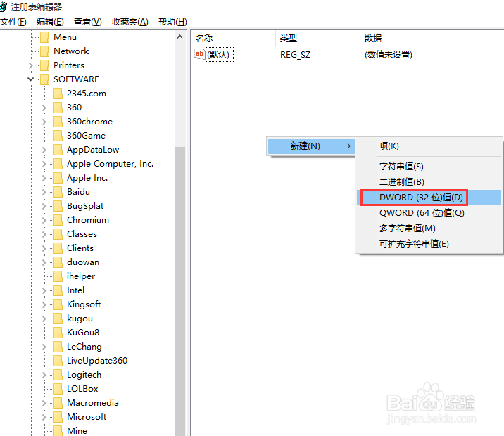
Task: Click the Menu folder icon
Action: 45,37
